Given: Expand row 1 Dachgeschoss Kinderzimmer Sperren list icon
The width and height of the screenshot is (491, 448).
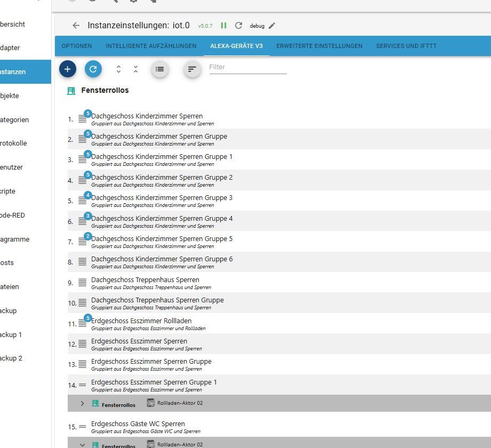Looking at the screenshot, I should (82, 119).
